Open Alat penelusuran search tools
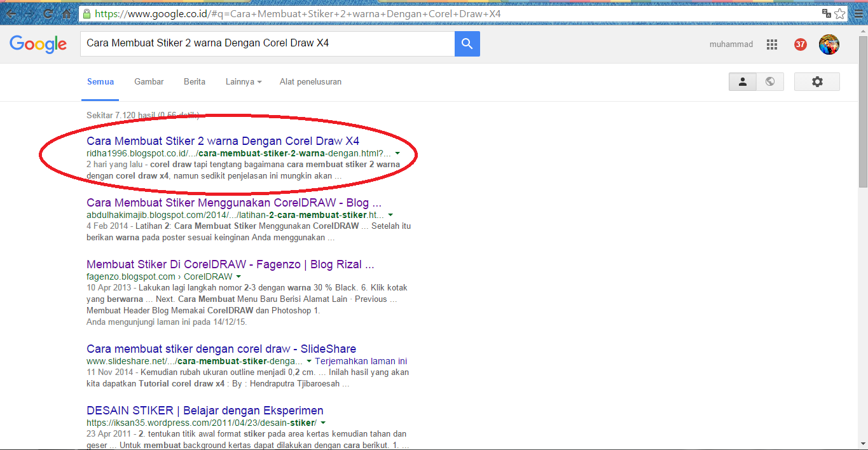 click(310, 82)
